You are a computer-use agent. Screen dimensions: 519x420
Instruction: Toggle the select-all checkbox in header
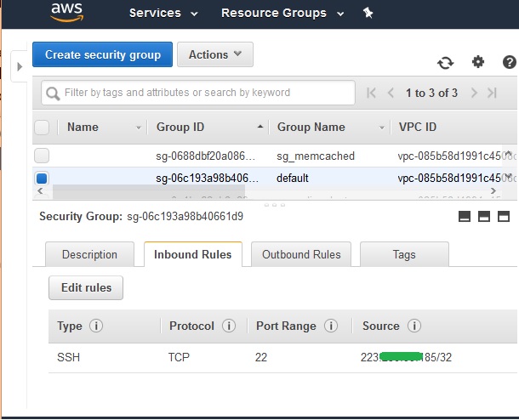[x=42, y=128]
